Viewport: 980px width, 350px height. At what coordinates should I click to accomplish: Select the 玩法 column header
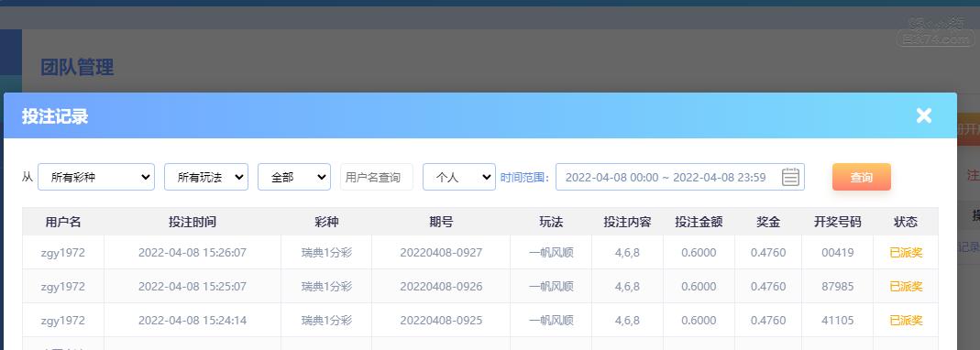coord(551,222)
